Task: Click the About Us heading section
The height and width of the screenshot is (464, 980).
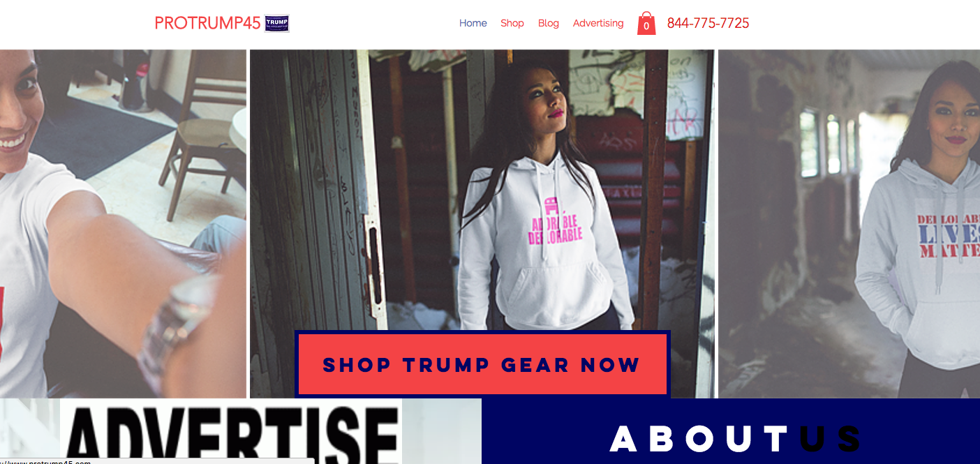Action: pos(735,439)
